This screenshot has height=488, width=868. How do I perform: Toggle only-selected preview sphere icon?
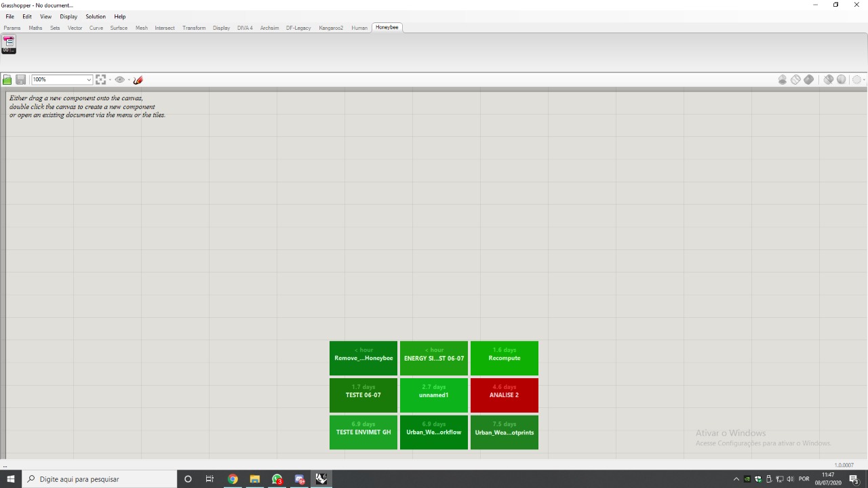841,80
